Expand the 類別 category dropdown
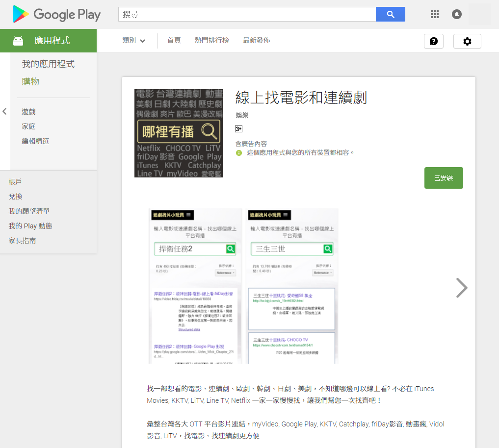The width and height of the screenshot is (499, 448). click(x=134, y=41)
